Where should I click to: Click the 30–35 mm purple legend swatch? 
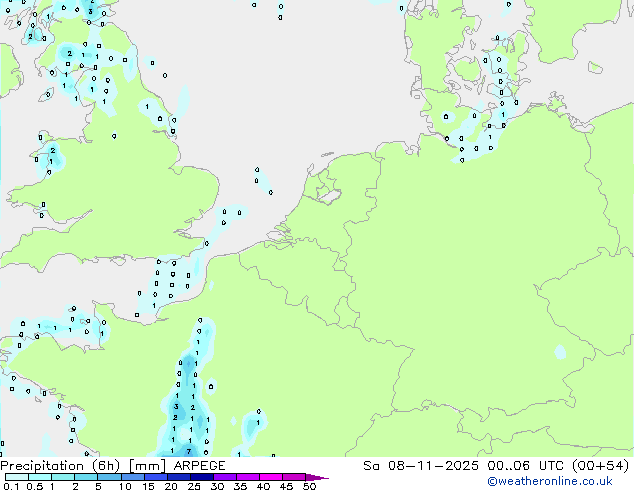click(225, 477)
